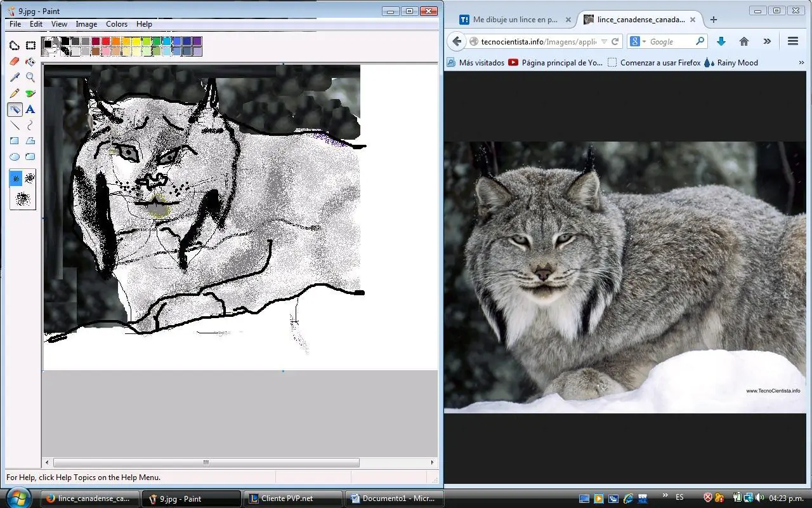Choose the Pencil tool
The width and height of the screenshot is (812, 508).
15,93
